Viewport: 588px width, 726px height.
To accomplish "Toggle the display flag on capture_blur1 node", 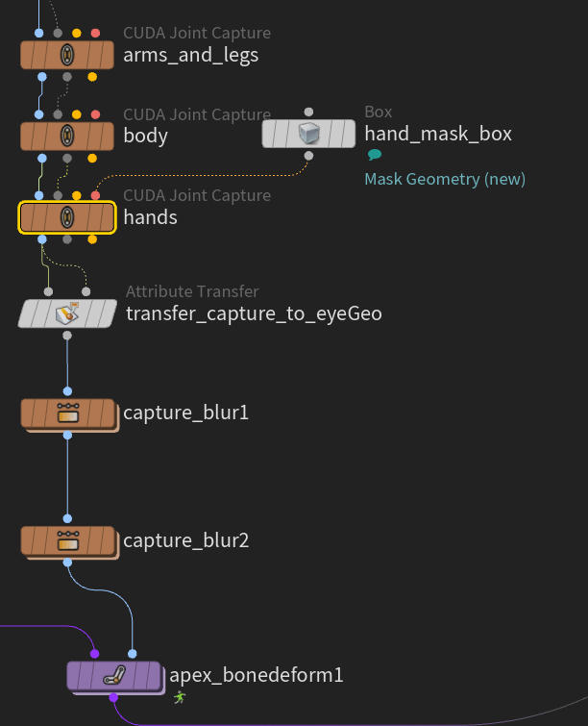I will (x=108, y=413).
